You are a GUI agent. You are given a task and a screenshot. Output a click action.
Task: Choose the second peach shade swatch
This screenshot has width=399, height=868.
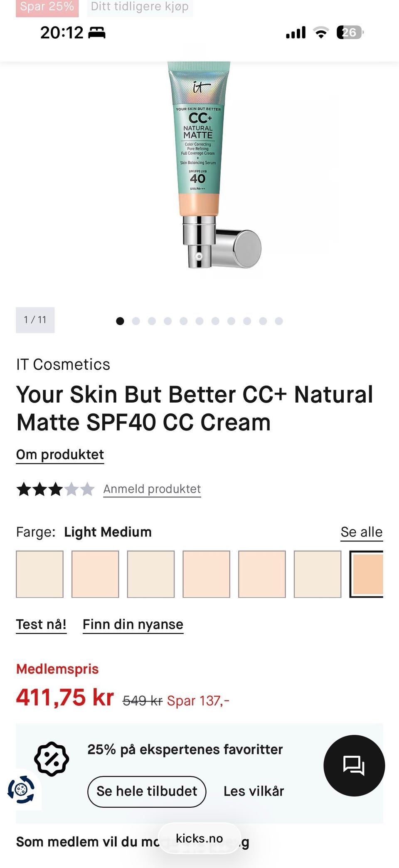[95, 574]
